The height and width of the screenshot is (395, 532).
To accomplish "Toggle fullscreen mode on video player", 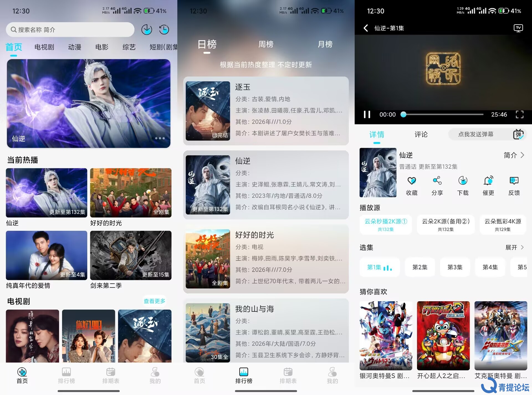I will click(520, 114).
